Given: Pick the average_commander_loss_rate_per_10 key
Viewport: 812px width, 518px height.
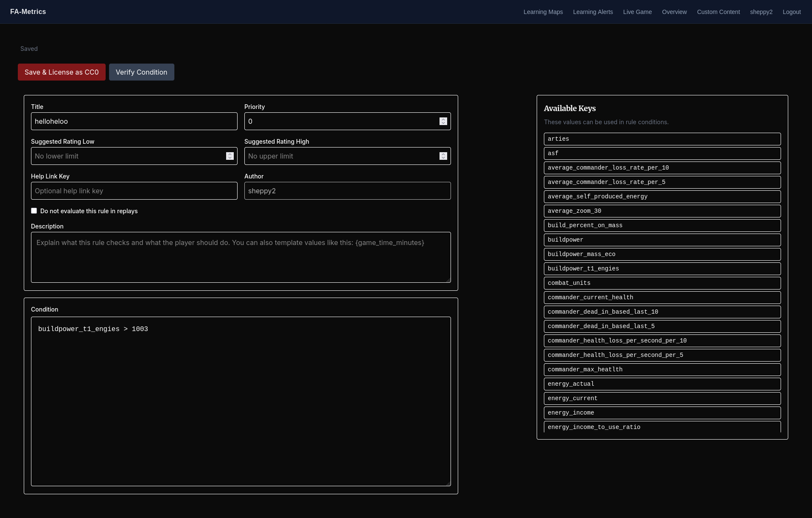Looking at the screenshot, I should (662, 168).
